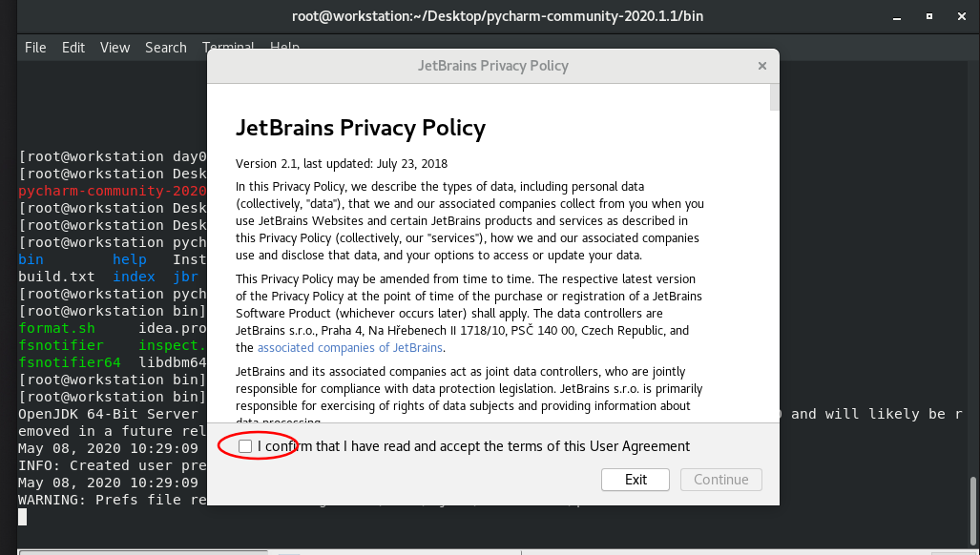980x555 pixels.
Task: Click the dialog title bar text
Action: click(x=493, y=66)
